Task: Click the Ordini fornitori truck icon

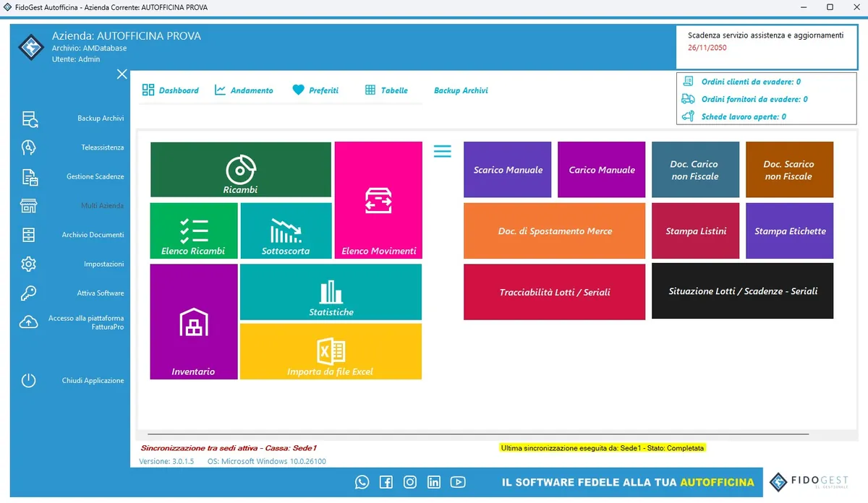Action: click(x=688, y=99)
